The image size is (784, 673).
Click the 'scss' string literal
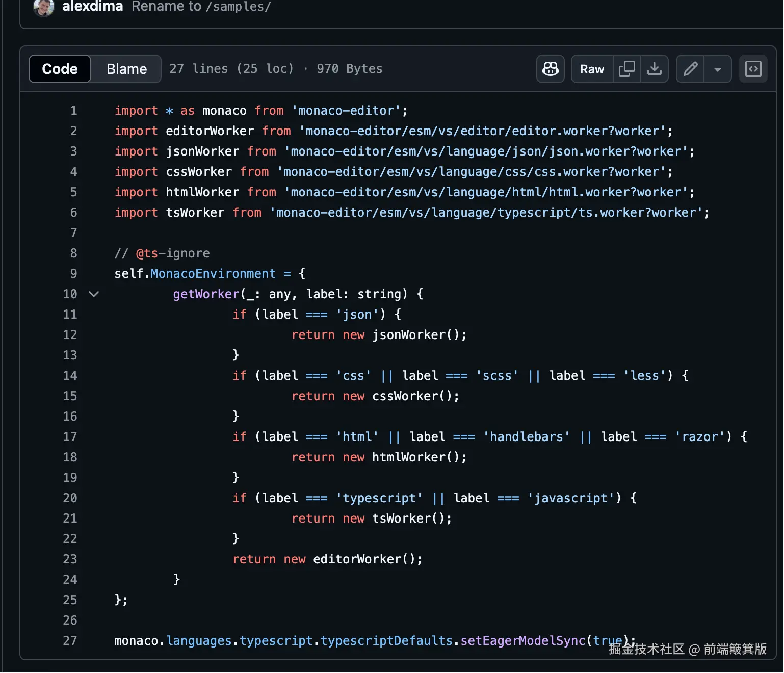(x=497, y=376)
